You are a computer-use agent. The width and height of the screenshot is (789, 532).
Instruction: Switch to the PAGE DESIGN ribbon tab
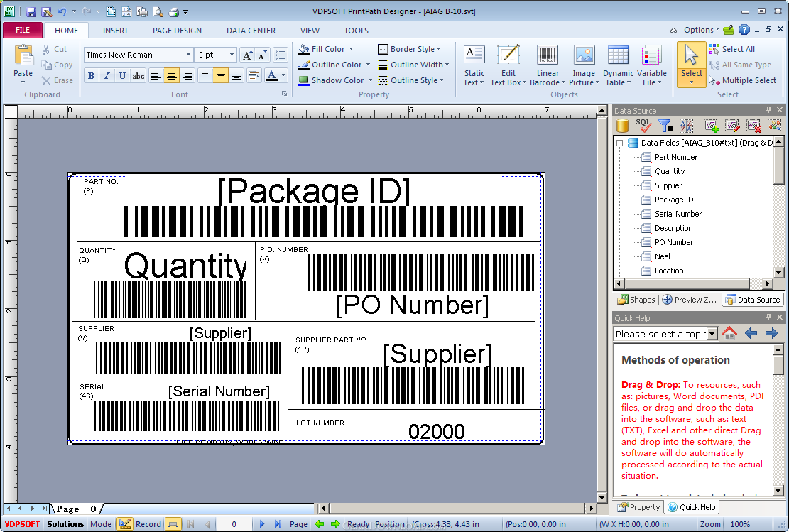(177, 31)
